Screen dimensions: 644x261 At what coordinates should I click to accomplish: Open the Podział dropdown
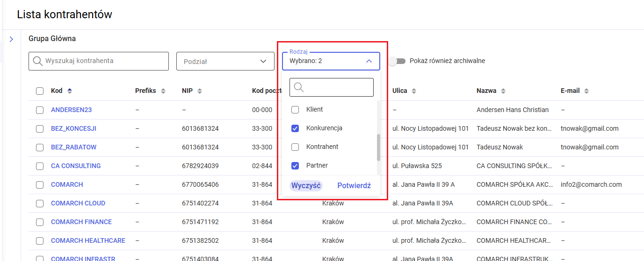(225, 61)
